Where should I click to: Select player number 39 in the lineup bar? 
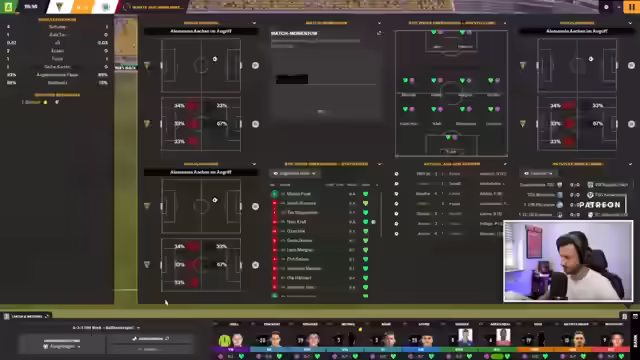tap(308, 340)
